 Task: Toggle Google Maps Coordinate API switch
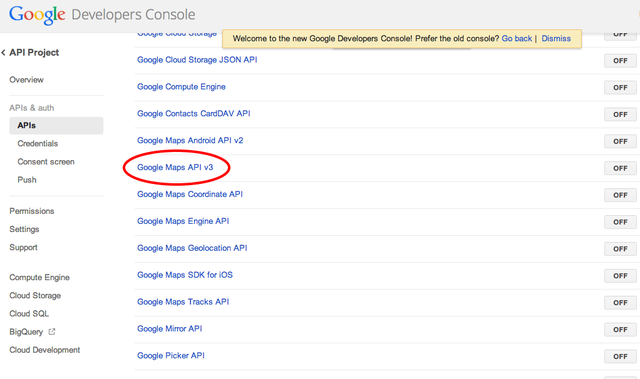tap(620, 195)
